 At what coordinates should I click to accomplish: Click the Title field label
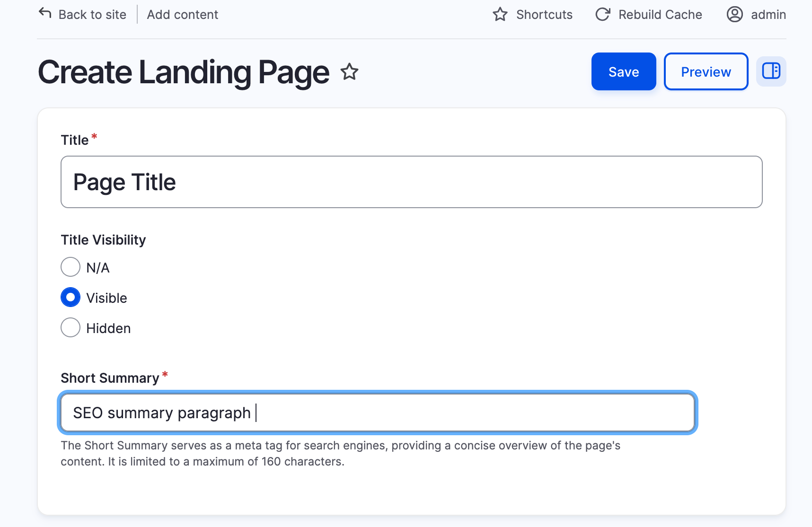[x=75, y=140]
